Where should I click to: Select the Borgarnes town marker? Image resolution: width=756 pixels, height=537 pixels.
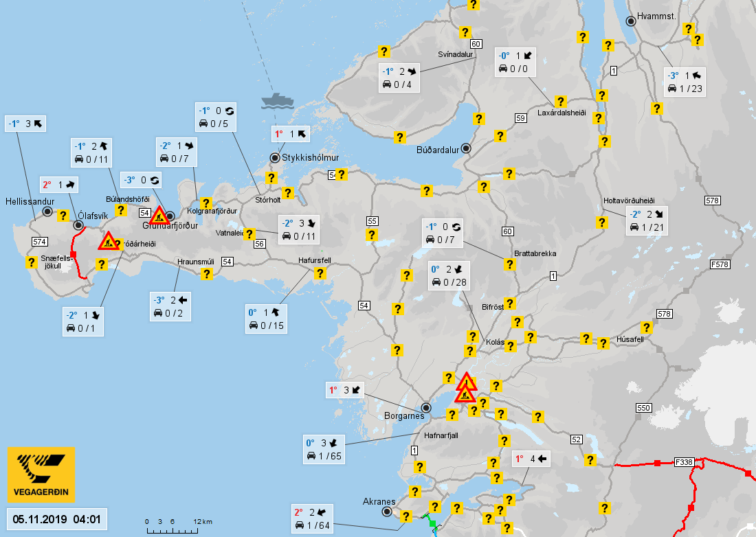point(426,408)
